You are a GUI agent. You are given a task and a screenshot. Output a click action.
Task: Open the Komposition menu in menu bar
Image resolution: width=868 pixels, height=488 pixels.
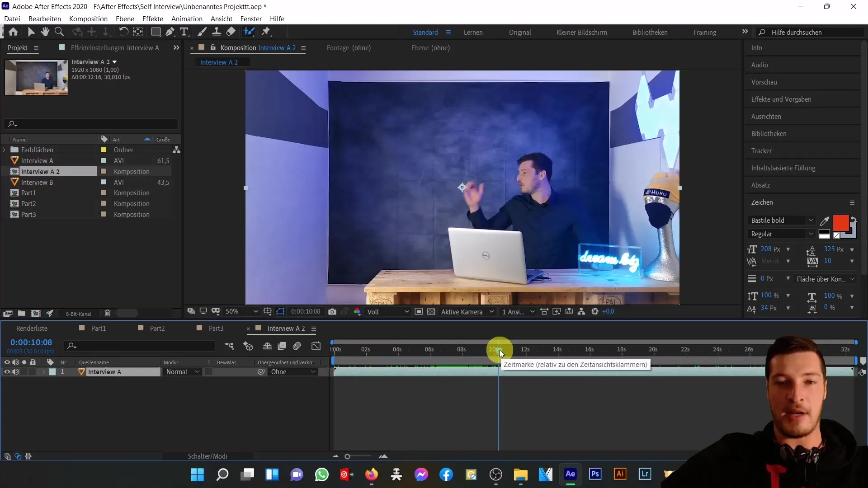[88, 19]
